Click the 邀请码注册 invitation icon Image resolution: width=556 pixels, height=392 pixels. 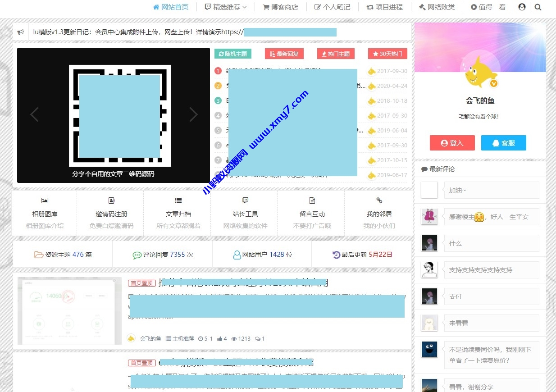click(111, 200)
